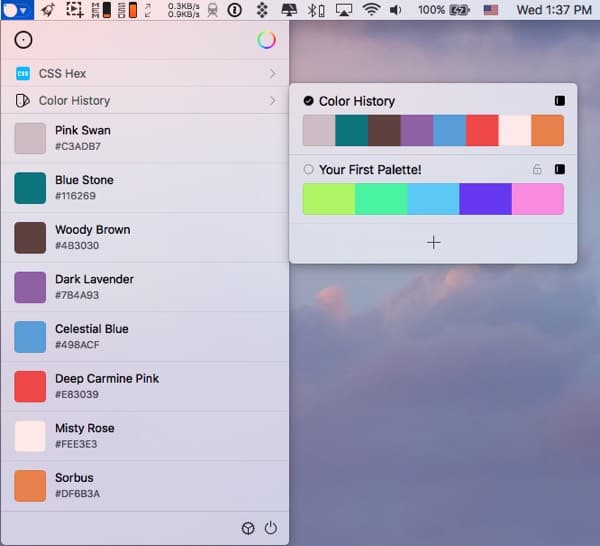Click the battery 100% indicator
This screenshot has height=546, width=600.
[444, 10]
